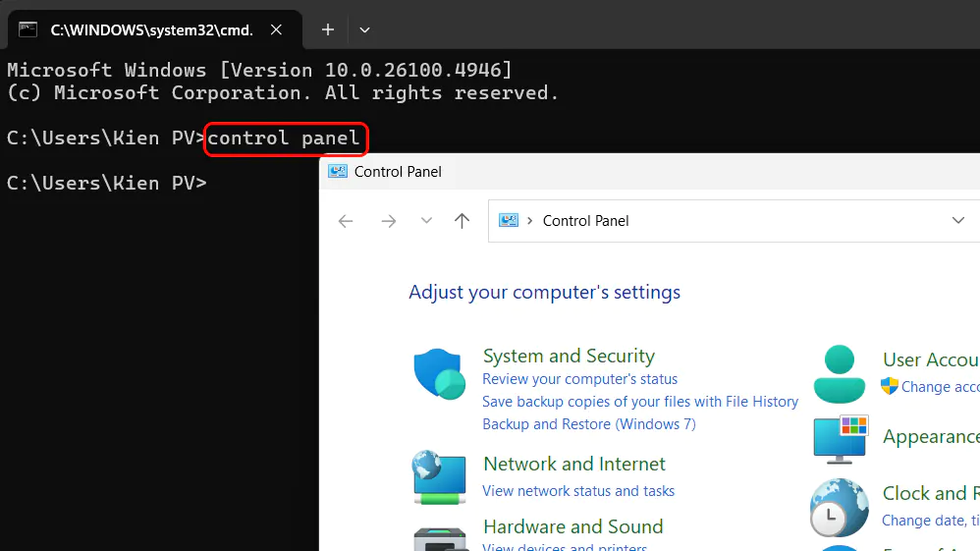Close the cmd.exe terminal tab
The image size is (980, 551).
pyautogui.click(x=276, y=29)
